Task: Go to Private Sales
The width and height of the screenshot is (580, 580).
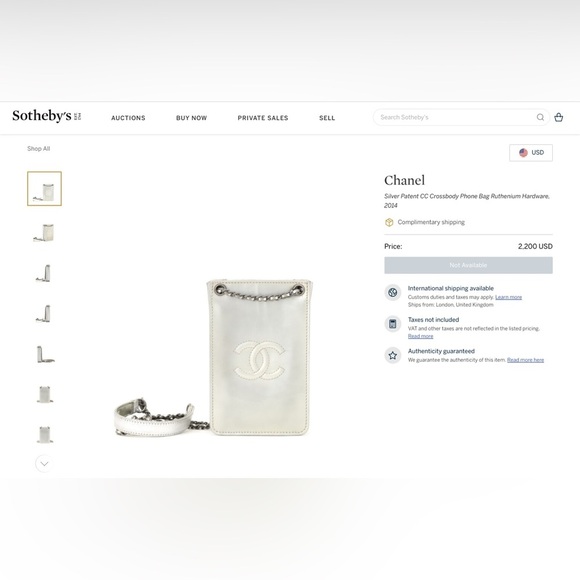Action: pyautogui.click(x=263, y=118)
